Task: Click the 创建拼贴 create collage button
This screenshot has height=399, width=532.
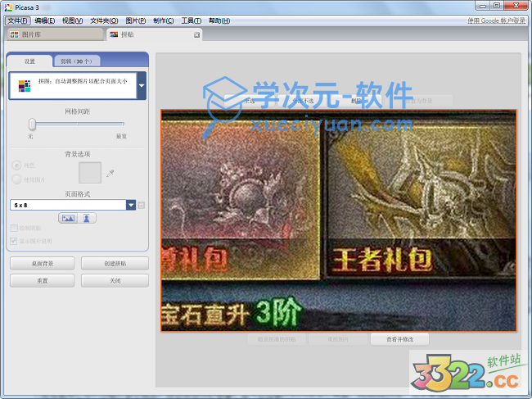Action: coord(115,264)
